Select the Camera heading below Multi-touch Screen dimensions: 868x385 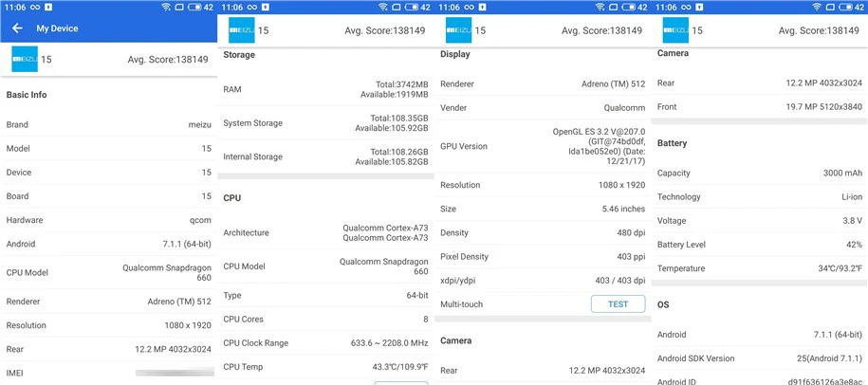[456, 340]
